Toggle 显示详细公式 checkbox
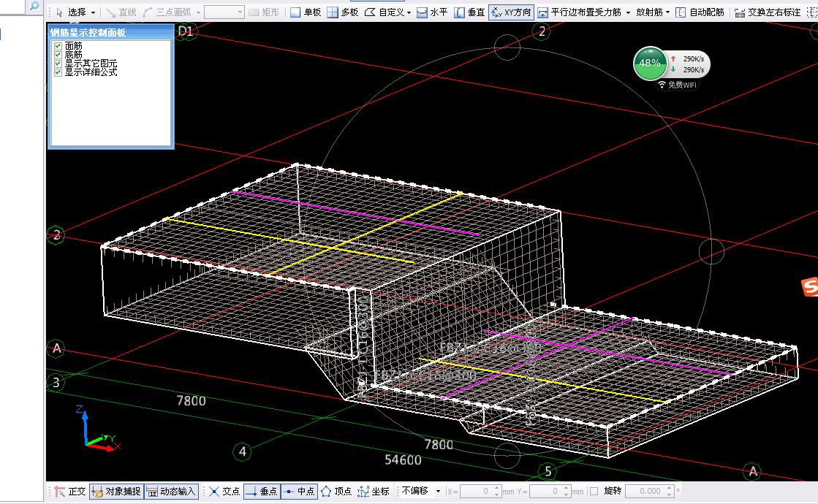818x504 pixels. pyautogui.click(x=58, y=72)
